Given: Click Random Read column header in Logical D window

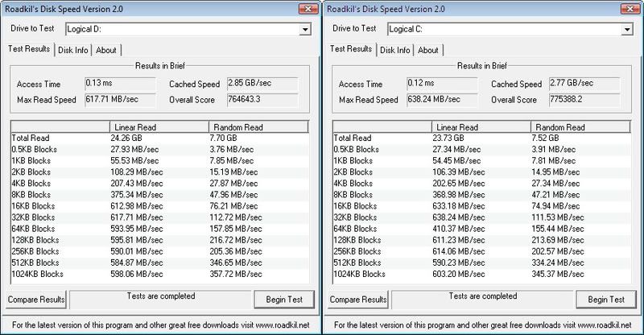Looking at the screenshot, I should click(x=258, y=127).
